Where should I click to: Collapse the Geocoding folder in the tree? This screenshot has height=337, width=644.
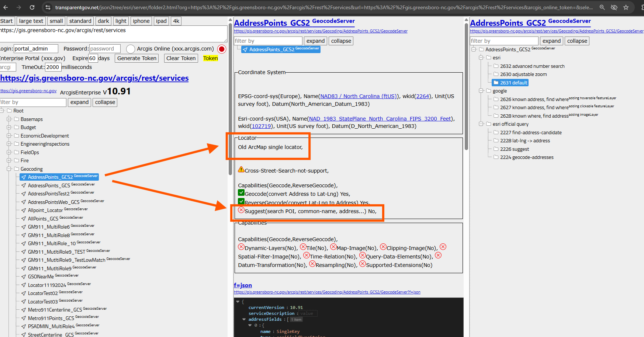pos(9,169)
